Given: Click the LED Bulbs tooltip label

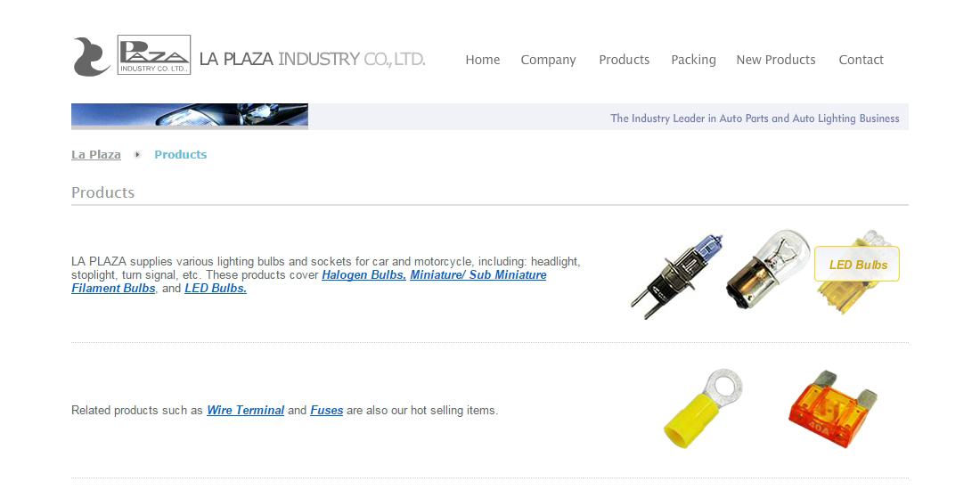Looking at the screenshot, I should (857, 265).
